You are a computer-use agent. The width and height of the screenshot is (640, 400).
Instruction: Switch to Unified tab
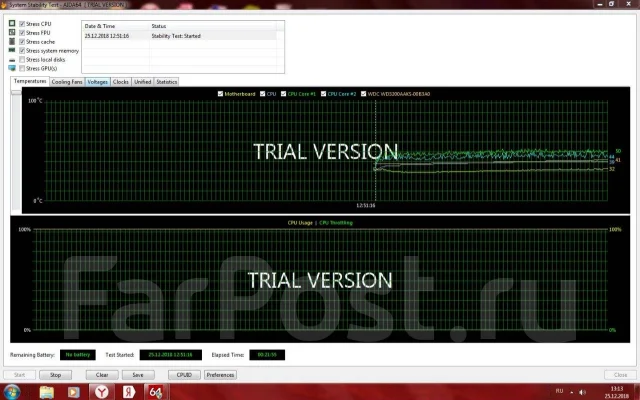point(142,82)
